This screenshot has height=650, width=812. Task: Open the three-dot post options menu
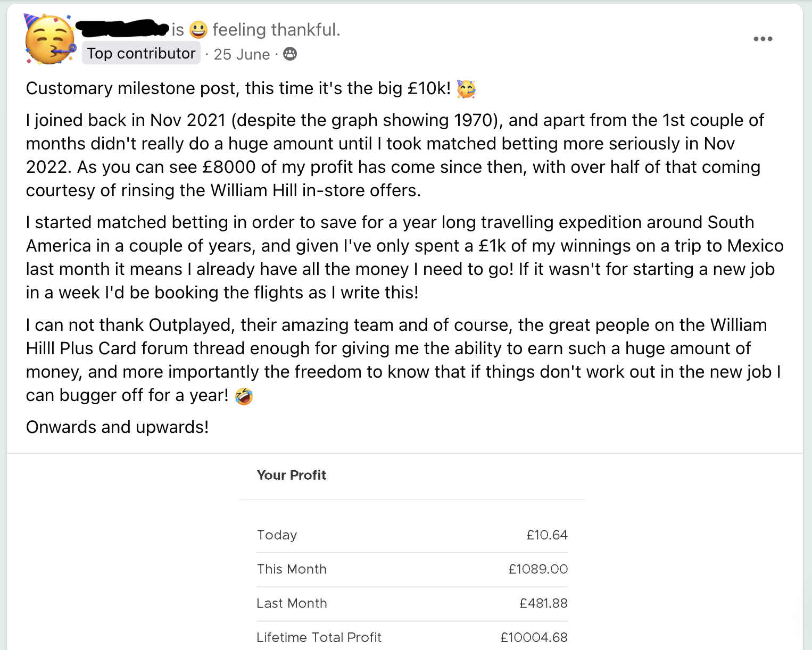click(x=763, y=39)
